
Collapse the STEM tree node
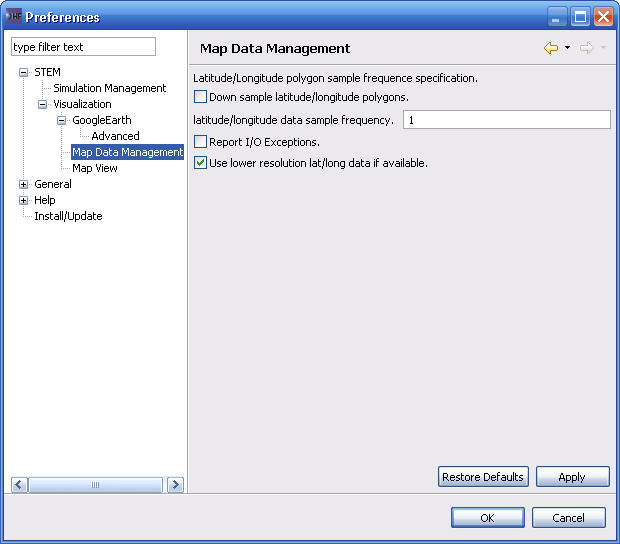click(24, 72)
